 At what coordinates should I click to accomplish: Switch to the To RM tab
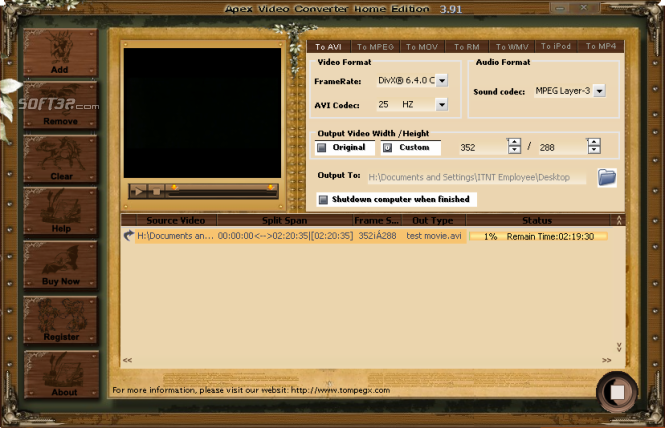coord(467,47)
